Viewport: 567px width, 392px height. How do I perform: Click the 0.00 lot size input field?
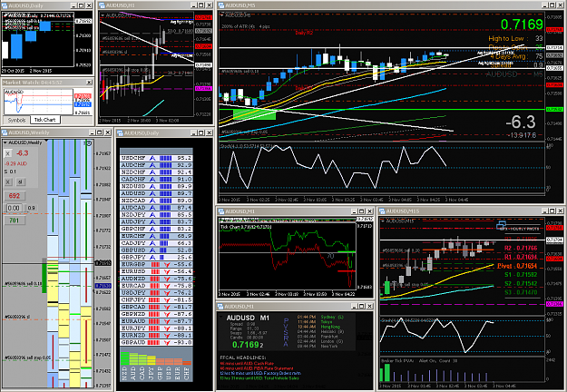click(x=14, y=208)
